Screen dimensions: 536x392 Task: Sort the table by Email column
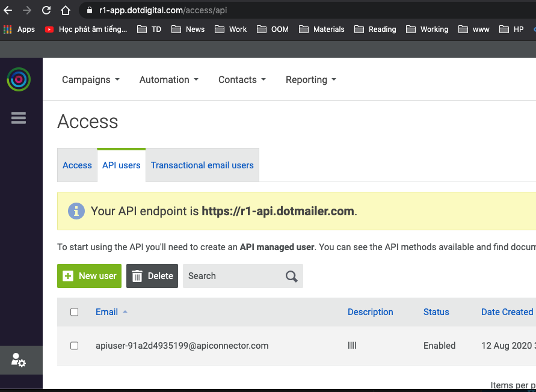[x=107, y=312]
